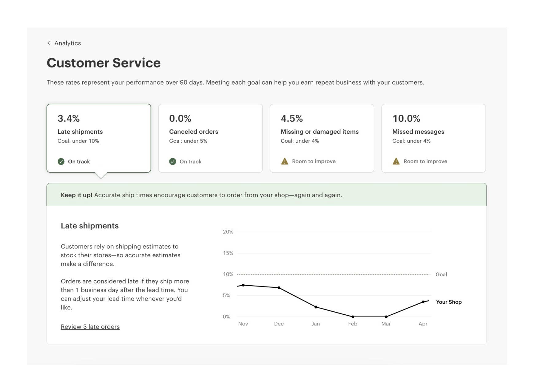
Task: Click the green checkmark on Late shipments
Action: point(61,161)
